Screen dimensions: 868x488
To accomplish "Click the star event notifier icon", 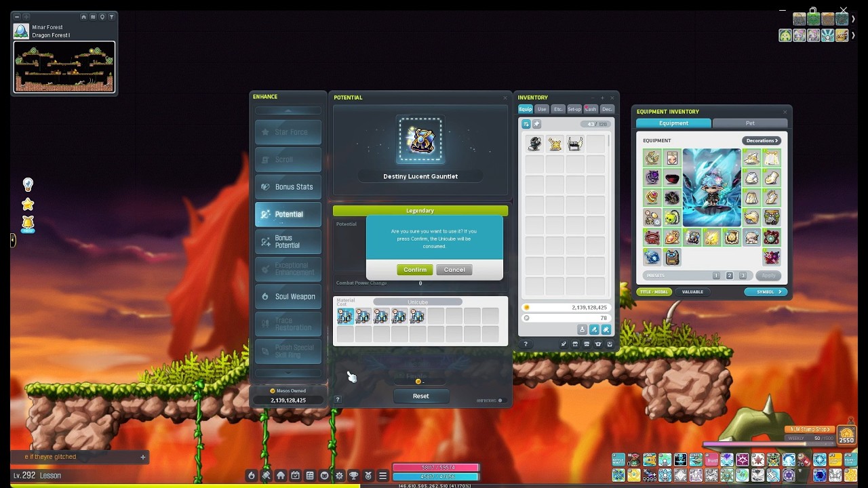I will coord(28,204).
